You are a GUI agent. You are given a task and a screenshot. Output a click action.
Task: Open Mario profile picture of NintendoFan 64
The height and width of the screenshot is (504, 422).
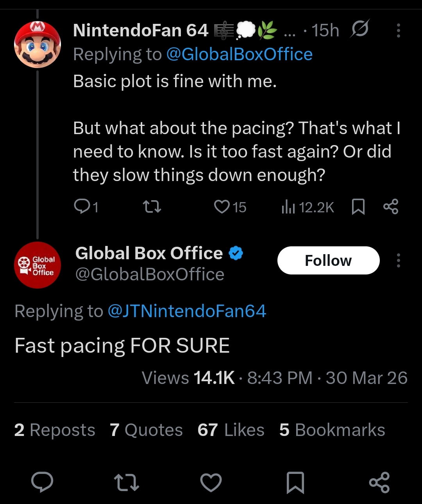coord(38,44)
